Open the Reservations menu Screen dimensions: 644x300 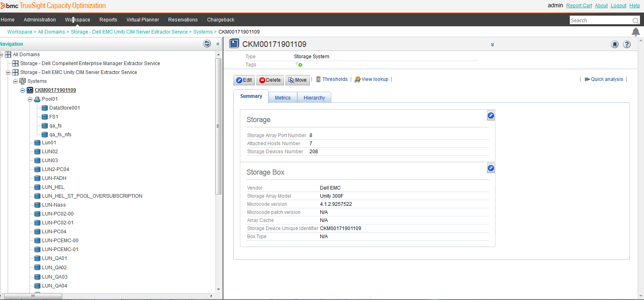(x=183, y=20)
